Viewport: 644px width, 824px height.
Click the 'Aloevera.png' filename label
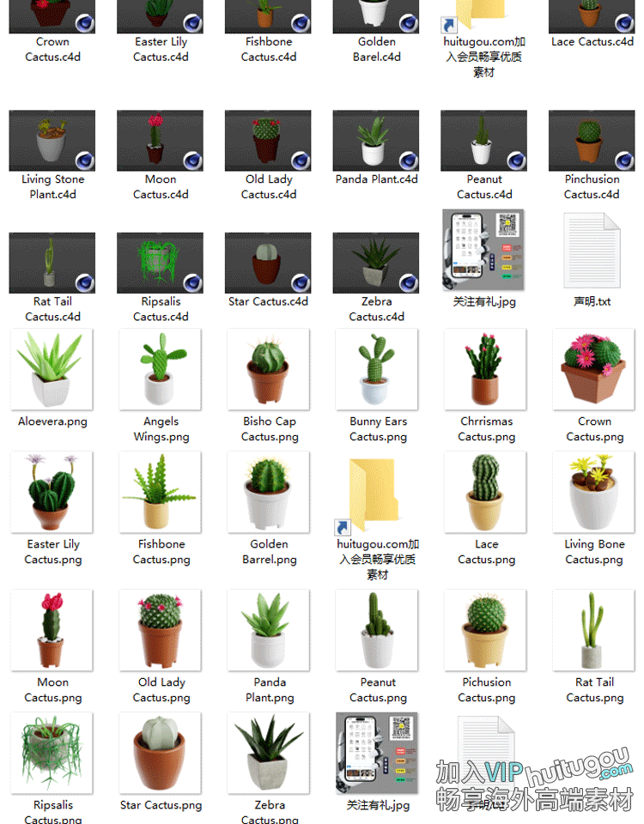[x=52, y=421]
